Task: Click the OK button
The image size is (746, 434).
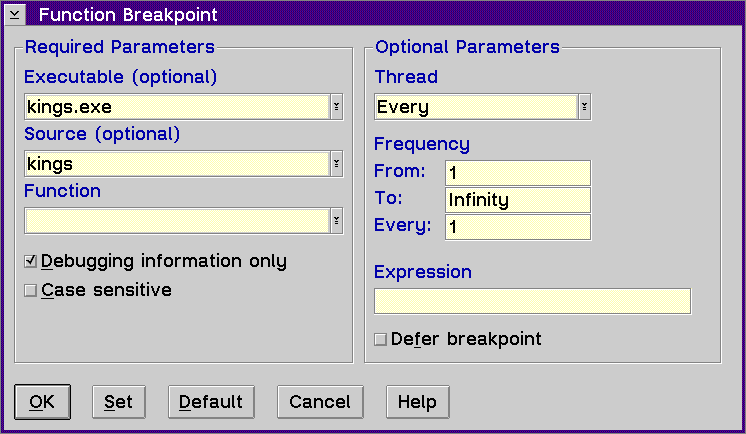Action: [42, 402]
